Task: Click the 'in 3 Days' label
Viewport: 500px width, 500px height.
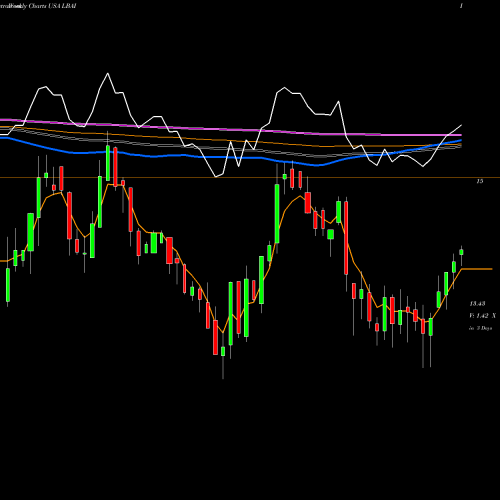Action: 480,328
